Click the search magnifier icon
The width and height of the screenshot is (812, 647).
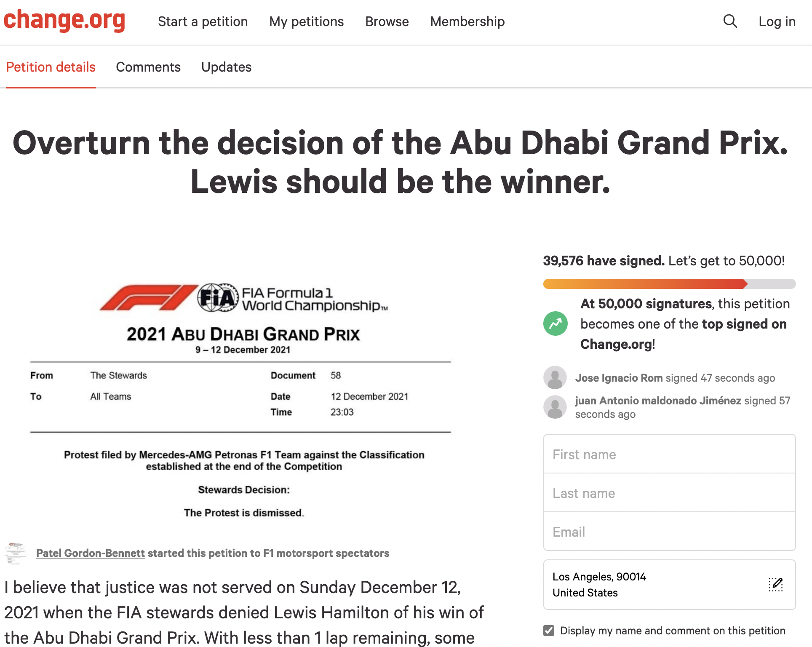pos(730,21)
